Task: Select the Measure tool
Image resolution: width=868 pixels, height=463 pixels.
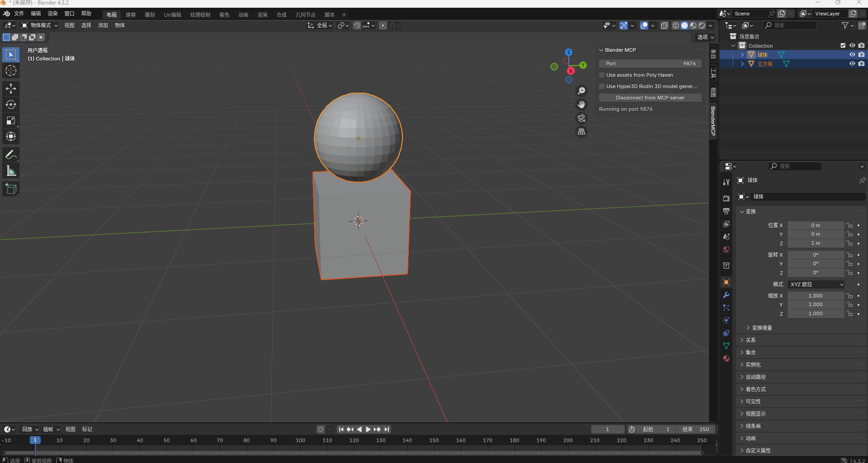Action: pos(10,170)
